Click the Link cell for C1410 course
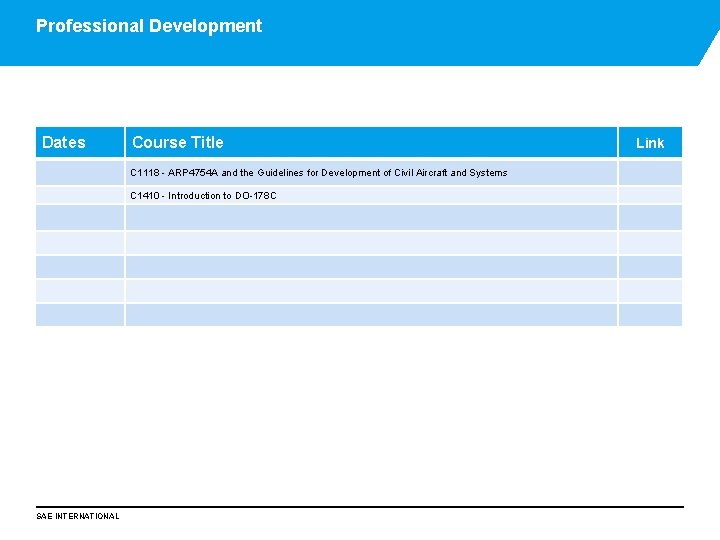The width and height of the screenshot is (720, 540). [x=650, y=195]
